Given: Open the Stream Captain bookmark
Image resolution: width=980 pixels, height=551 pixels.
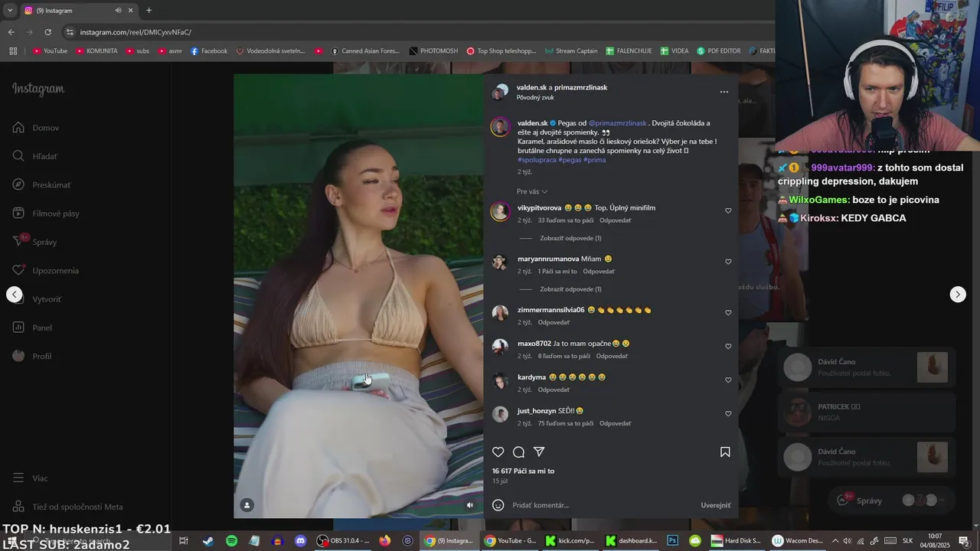Looking at the screenshot, I should 571,51.
